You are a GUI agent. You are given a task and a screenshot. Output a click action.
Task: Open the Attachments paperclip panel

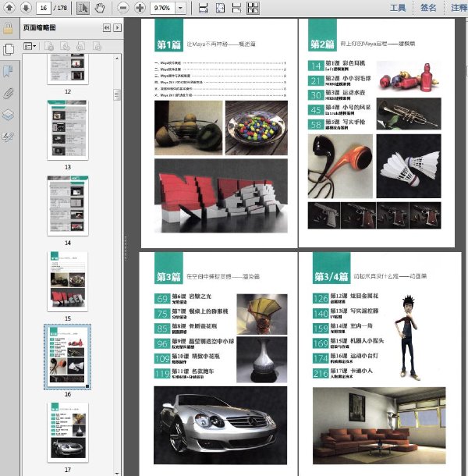[x=9, y=93]
